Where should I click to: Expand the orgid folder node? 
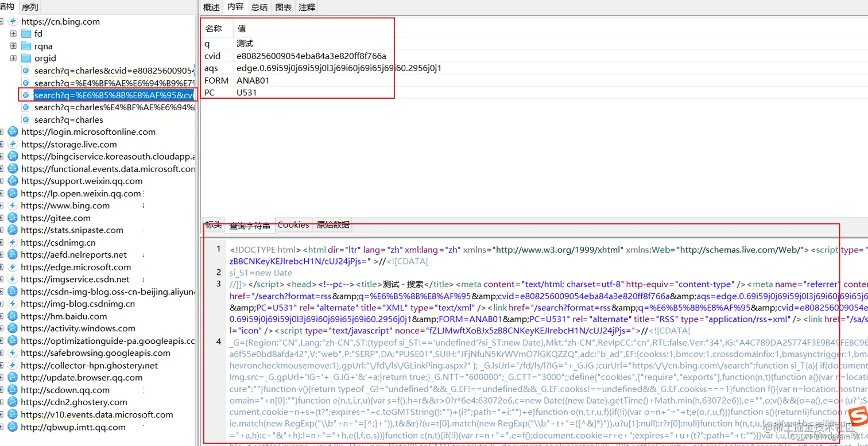(13, 58)
